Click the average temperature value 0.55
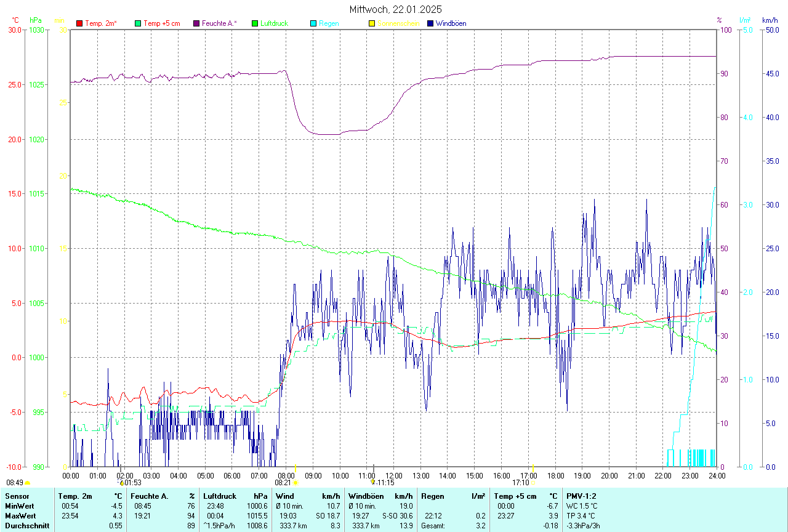 [115, 526]
